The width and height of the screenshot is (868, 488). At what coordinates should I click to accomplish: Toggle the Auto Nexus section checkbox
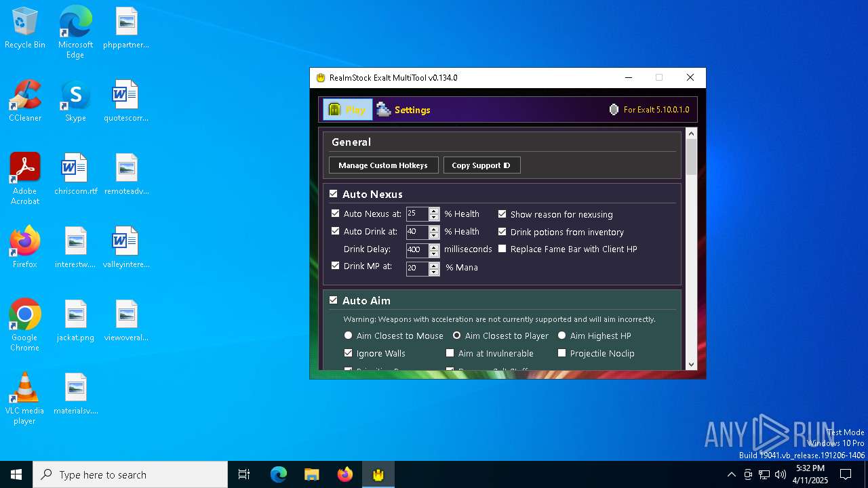(x=334, y=194)
